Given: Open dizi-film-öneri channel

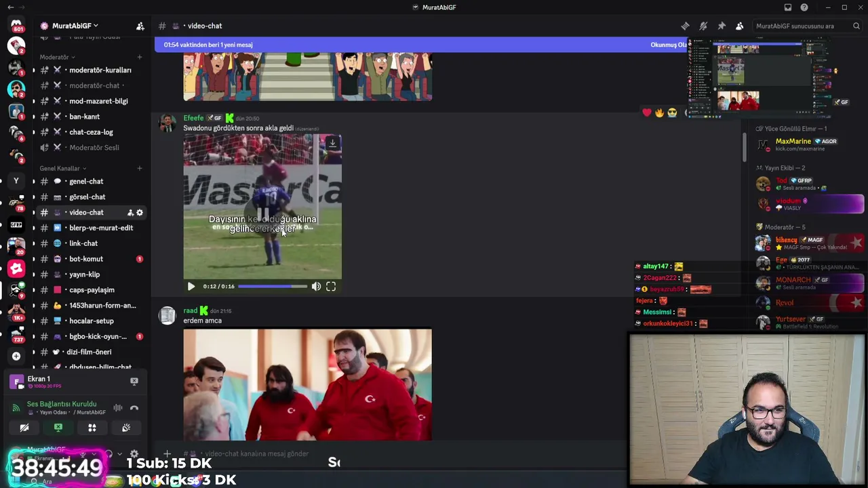Looking at the screenshot, I should (91, 352).
